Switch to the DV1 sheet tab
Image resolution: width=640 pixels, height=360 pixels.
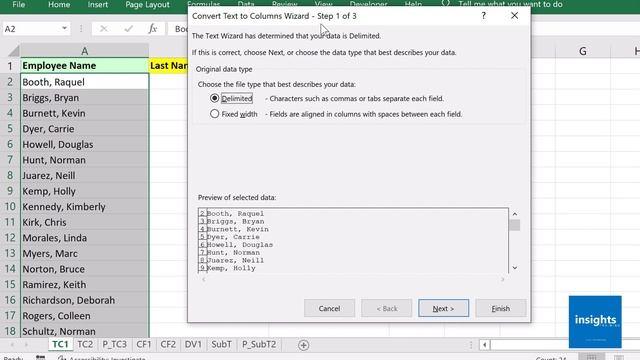(x=193, y=344)
